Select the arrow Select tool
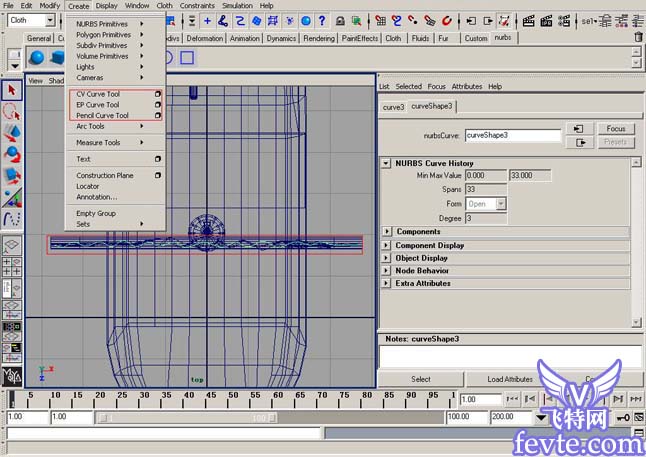The image size is (646, 457). coord(12,90)
